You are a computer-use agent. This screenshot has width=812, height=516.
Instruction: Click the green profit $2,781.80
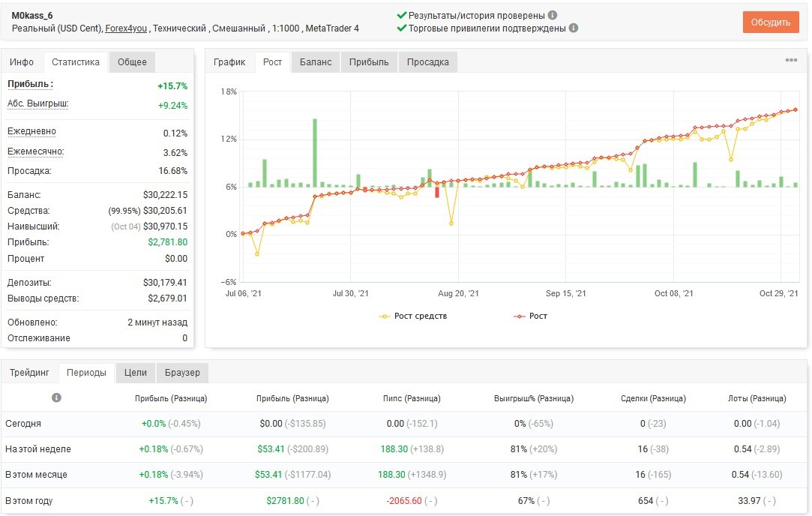168,242
